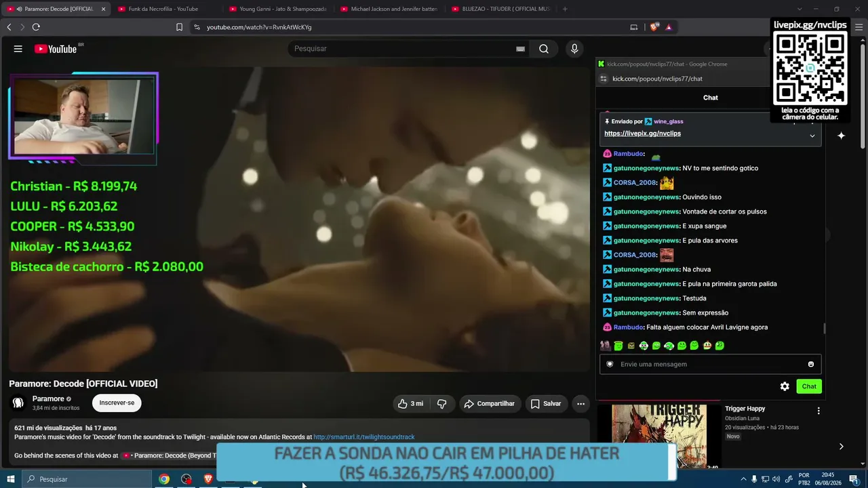Click the Paramore Decode video player
This screenshot has width=868, height=488.
(x=299, y=218)
